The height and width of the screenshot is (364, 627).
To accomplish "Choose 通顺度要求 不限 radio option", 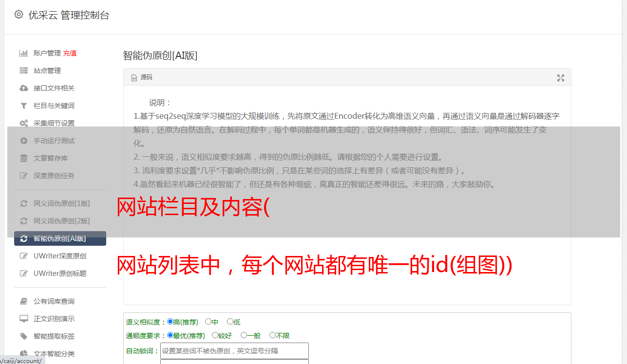I will [272, 335].
